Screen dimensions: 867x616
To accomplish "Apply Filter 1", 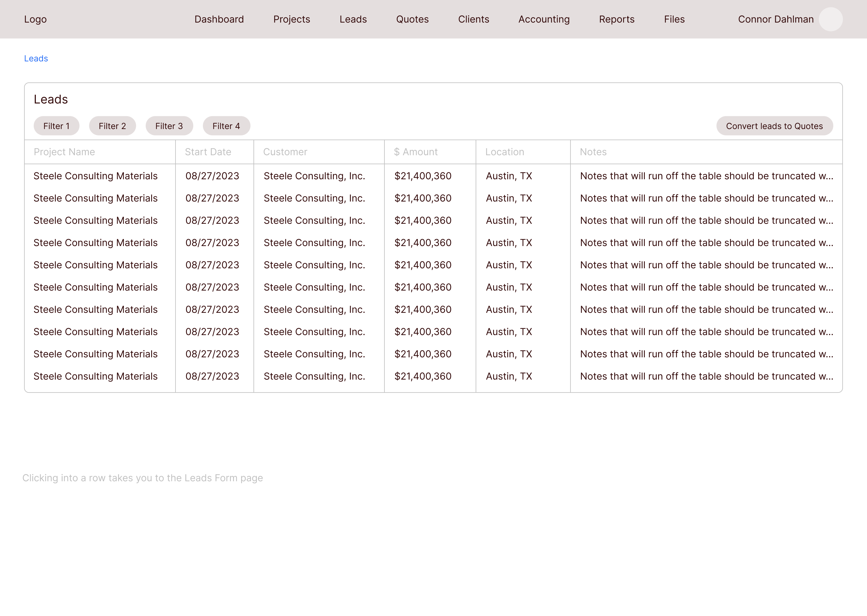I will 57,126.
